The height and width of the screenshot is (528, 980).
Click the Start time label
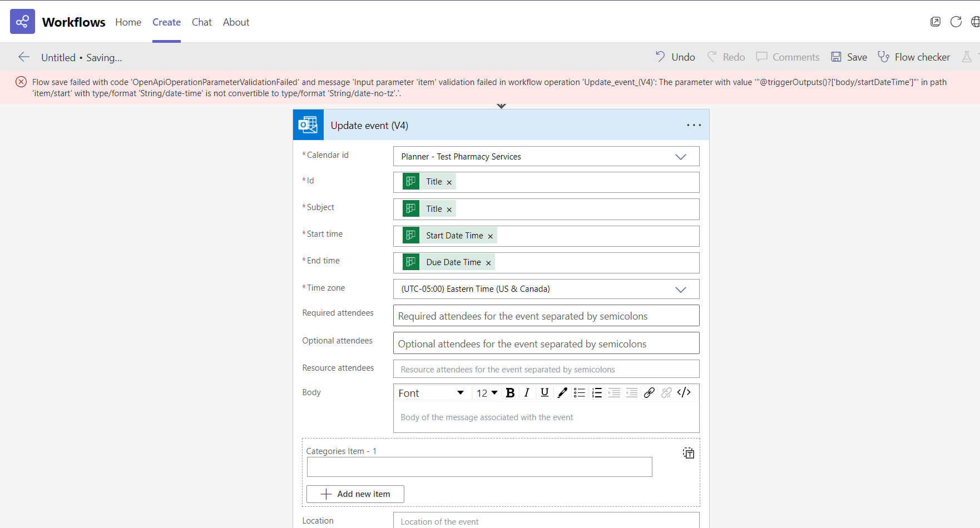325,234
